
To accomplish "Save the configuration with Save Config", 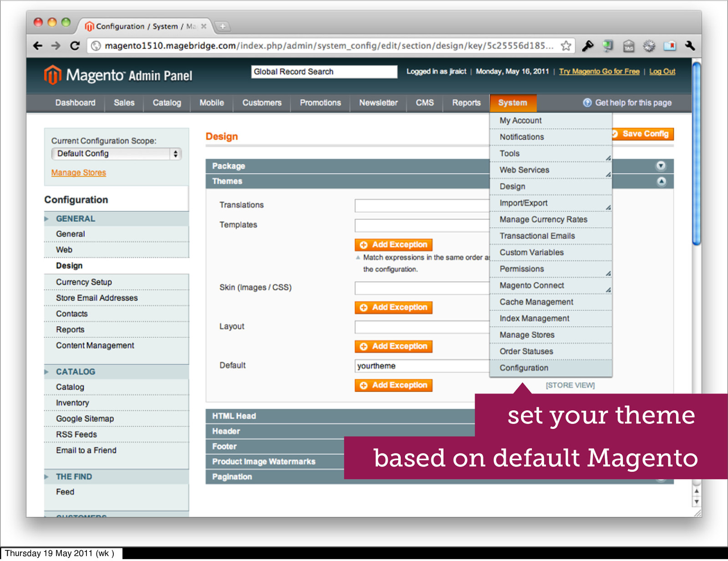I will 642,134.
